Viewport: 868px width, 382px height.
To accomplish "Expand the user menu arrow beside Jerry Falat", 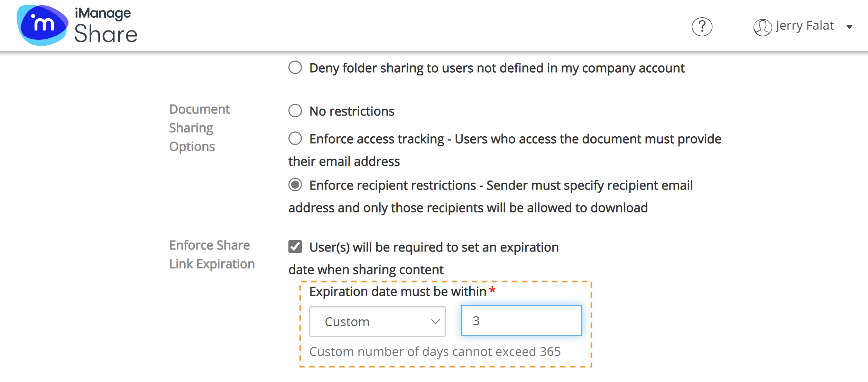I will [849, 27].
